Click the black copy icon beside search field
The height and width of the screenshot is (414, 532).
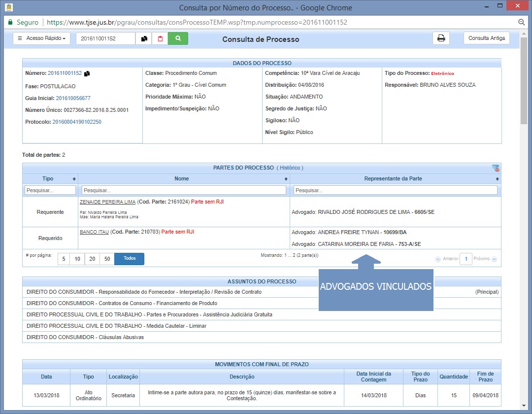point(144,38)
